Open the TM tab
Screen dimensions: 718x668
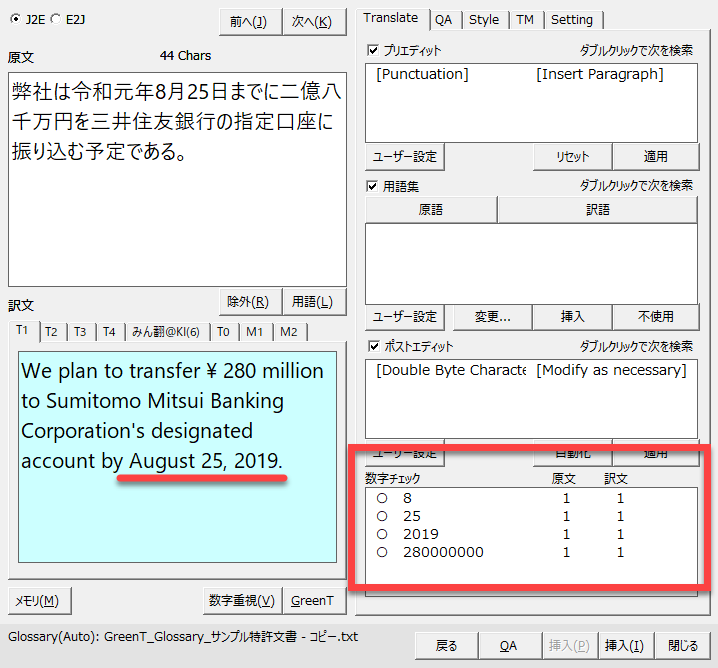pos(525,19)
